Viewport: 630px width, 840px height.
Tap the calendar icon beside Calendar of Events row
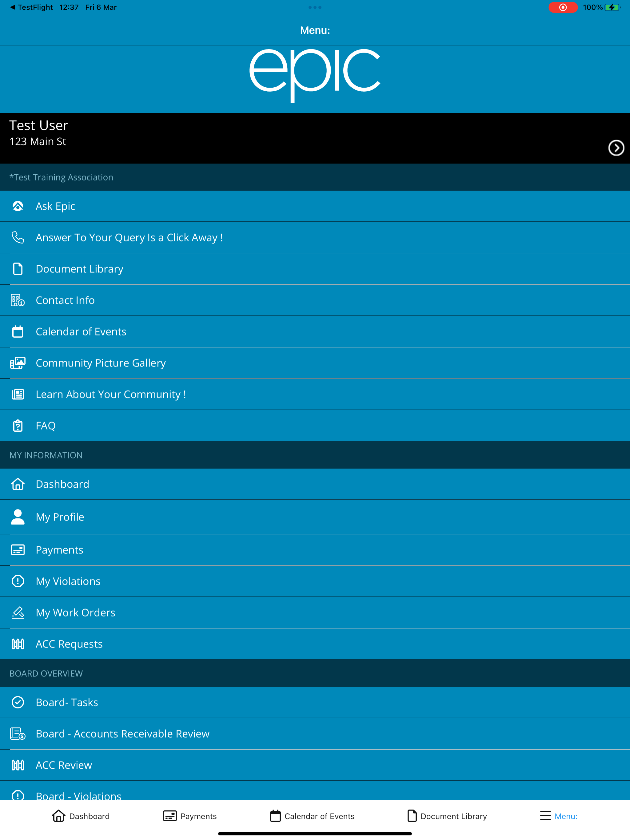pyautogui.click(x=18, y=331)
